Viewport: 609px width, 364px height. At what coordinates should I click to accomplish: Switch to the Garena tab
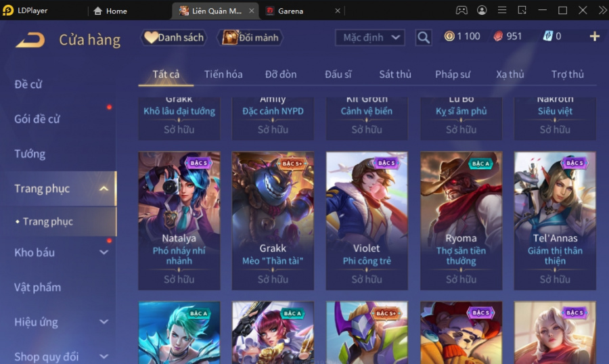pos(290,11)
